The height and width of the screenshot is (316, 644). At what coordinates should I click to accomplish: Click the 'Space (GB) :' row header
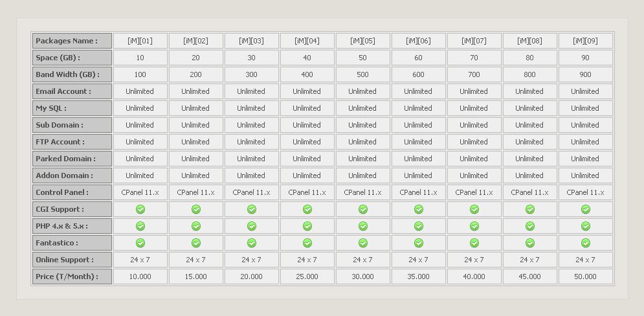(72, 58)
